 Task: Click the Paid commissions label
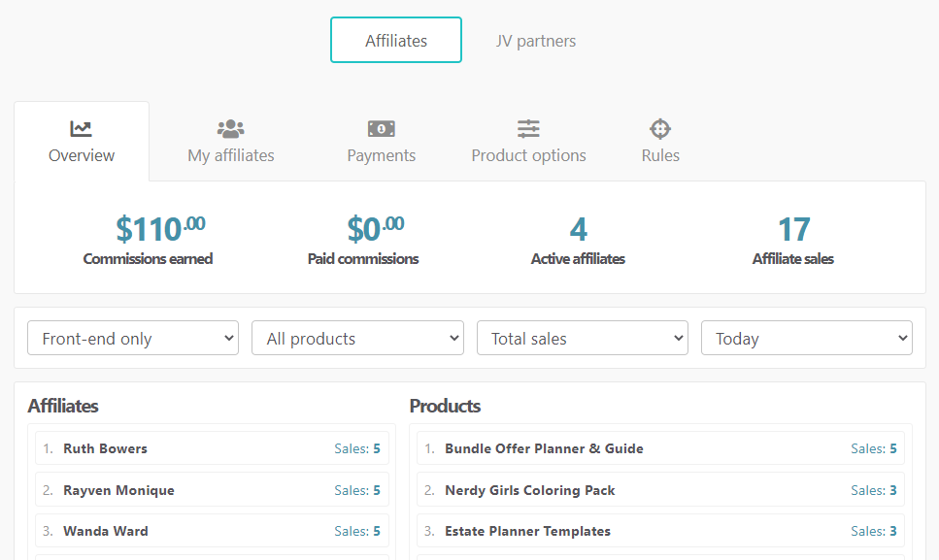coord(363,259)
